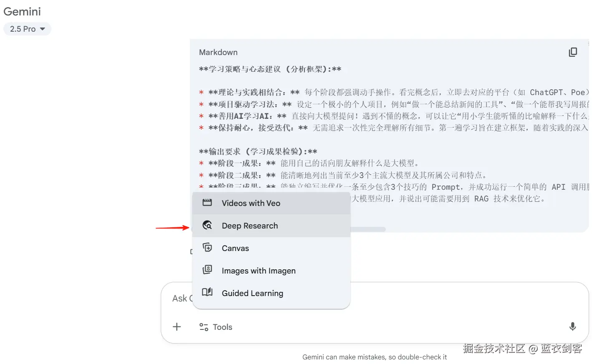The height and width of the screenshot is (364, 592).
Task: Click the heading 输出要求 (学习成果检验)
Action: 258,151
